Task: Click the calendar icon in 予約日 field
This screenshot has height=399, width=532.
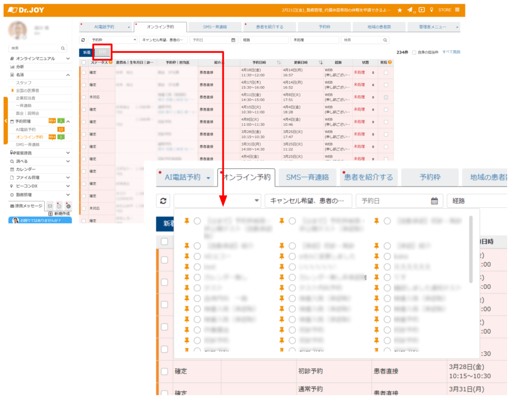Action: pos(233,39)
